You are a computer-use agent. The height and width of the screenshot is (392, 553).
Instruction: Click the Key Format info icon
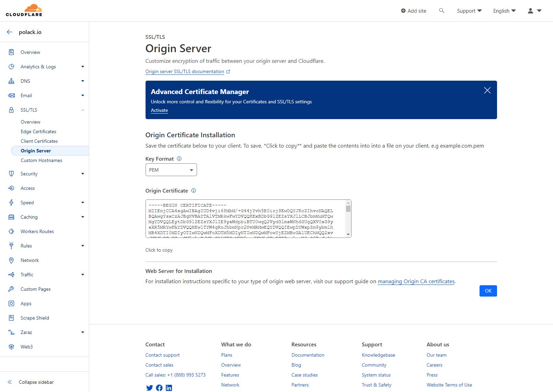[179, 159]
